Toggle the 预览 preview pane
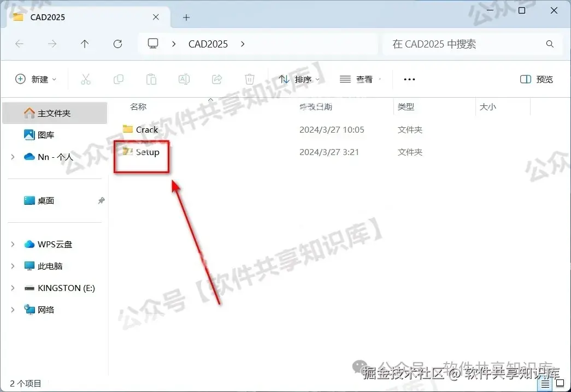The height and width of the screenshot is (392, 571). (537, 79)
